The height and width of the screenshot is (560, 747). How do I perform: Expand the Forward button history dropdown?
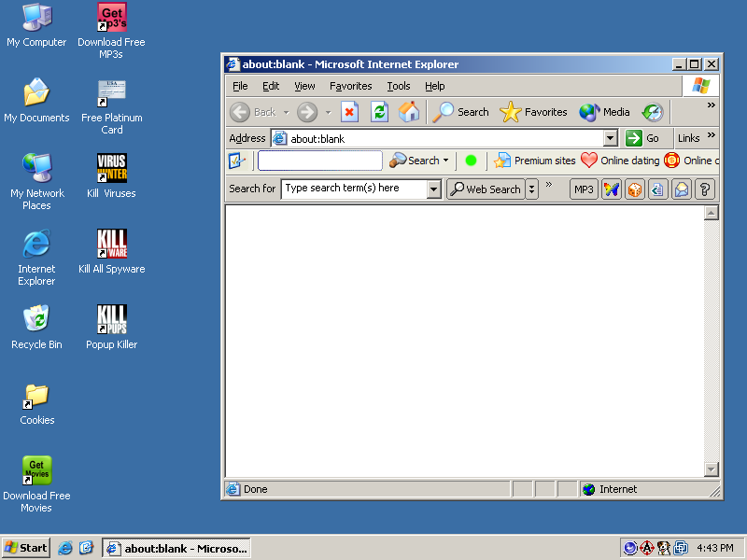pyautogui.click(x=329, y=113)
